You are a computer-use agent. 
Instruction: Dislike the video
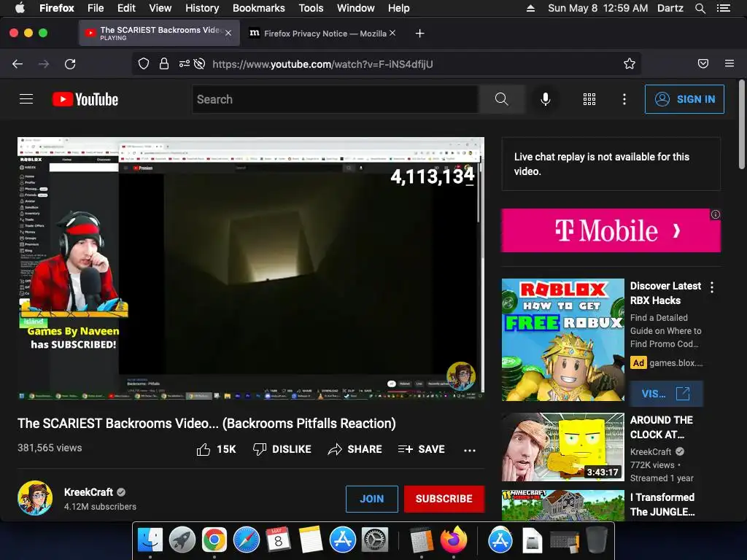[282, 449]
